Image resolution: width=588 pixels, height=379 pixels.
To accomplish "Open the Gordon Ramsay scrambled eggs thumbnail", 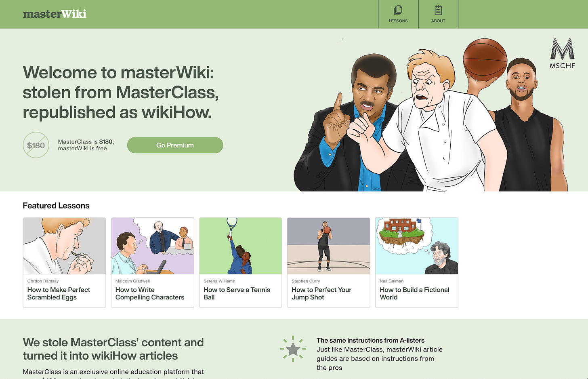I will point(64,246).
